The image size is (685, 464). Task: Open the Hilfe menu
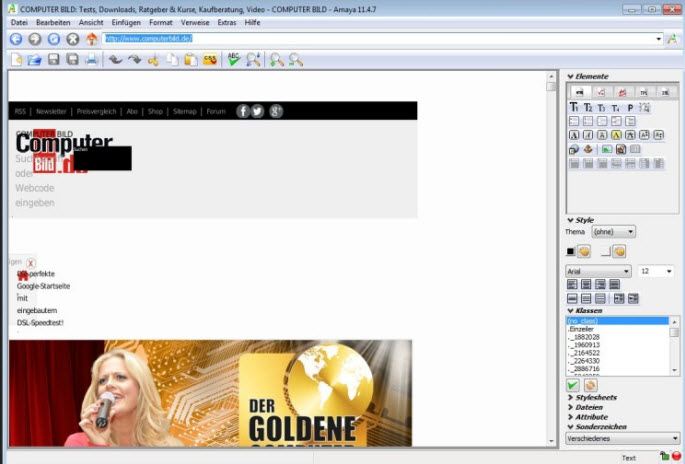tap(253, 22)
